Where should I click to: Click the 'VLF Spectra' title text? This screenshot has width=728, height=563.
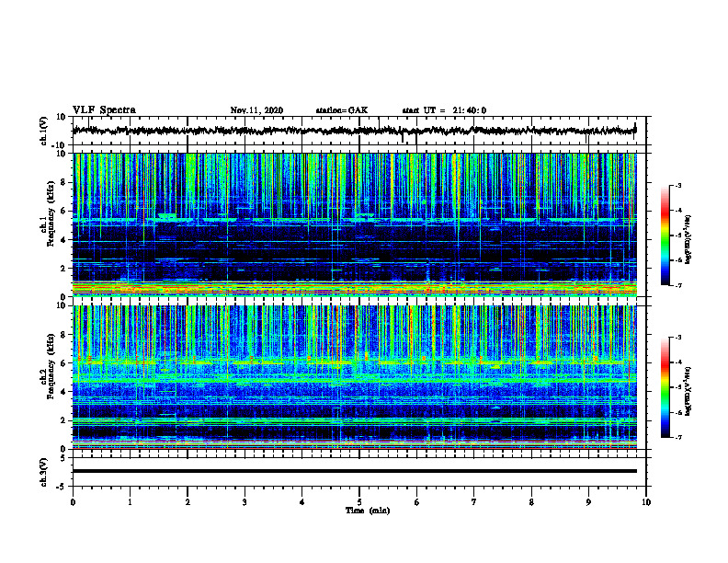[x=104, y=110]
